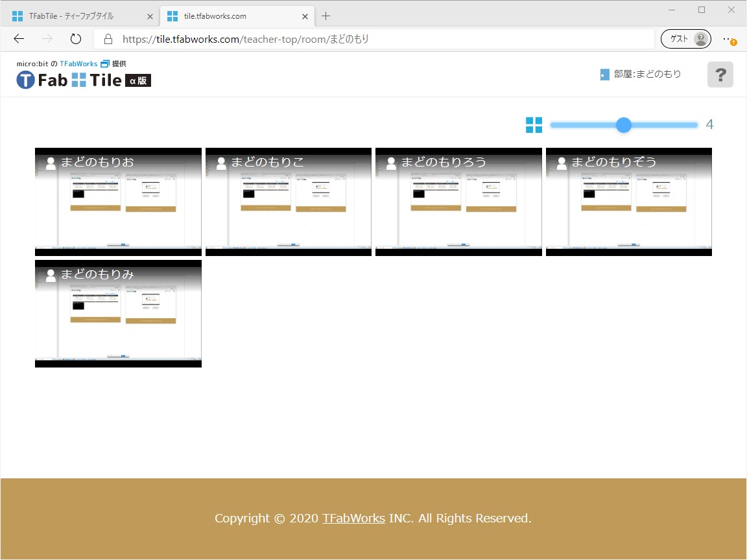Image resolution: width=747 pixels, height=560 pixels.
Task: Click the room door icon
Action: coord(604,75)
